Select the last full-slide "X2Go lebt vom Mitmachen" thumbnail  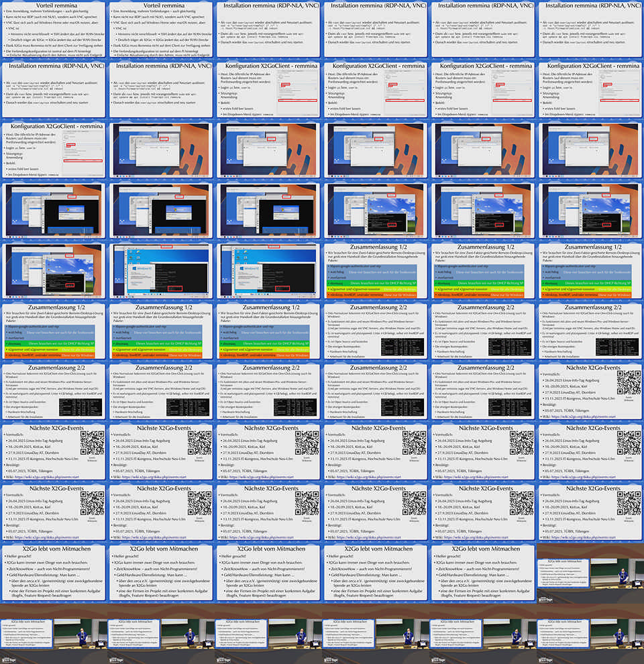[483, 573]
